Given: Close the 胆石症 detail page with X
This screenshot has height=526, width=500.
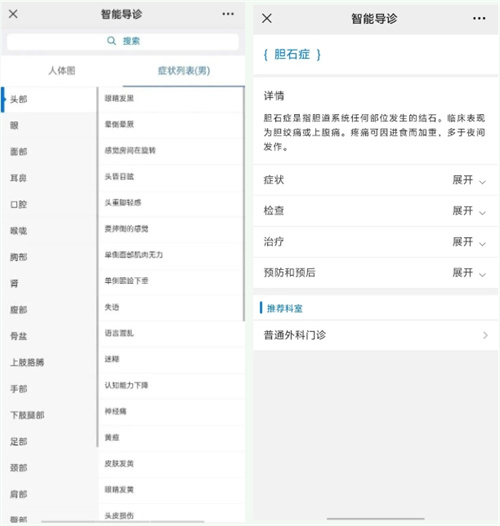Looking at the screenshot, I should (x=267, y=18).
